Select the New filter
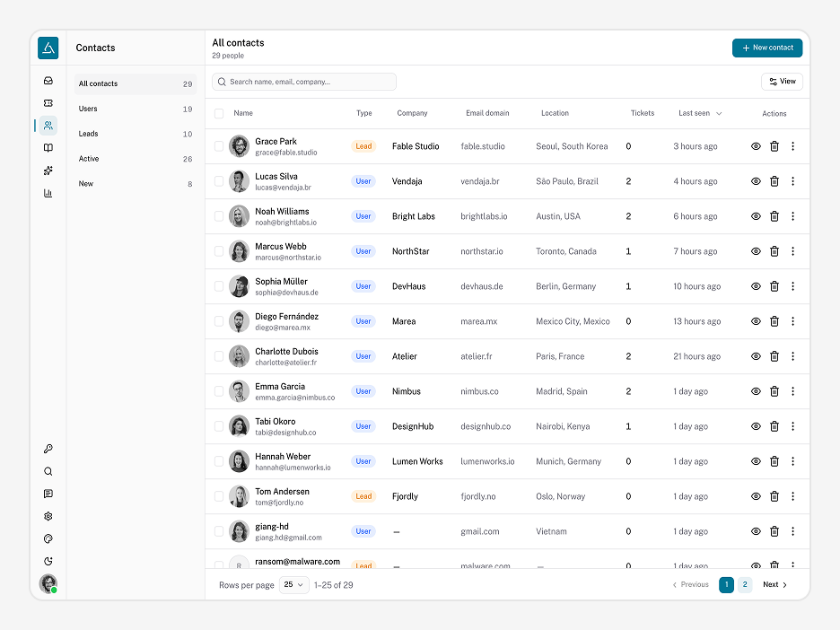 coord(136,184)
